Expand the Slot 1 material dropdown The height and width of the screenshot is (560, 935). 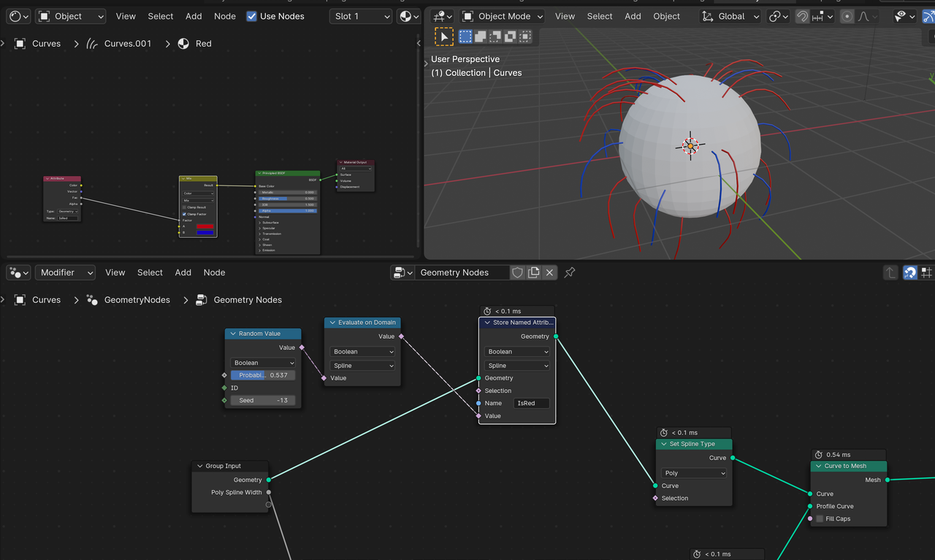(x=361, y=16)
